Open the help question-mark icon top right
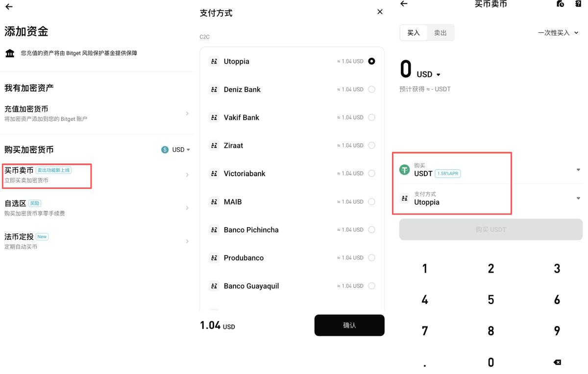The height and width of the screenshot is (374, 588). click(x=580, y=4)
